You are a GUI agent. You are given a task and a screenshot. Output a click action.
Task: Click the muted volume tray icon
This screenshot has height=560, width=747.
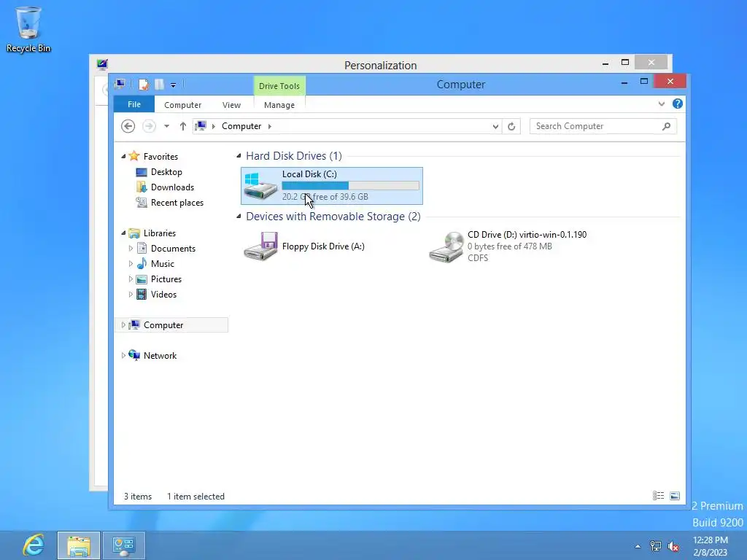coord(673,546)
